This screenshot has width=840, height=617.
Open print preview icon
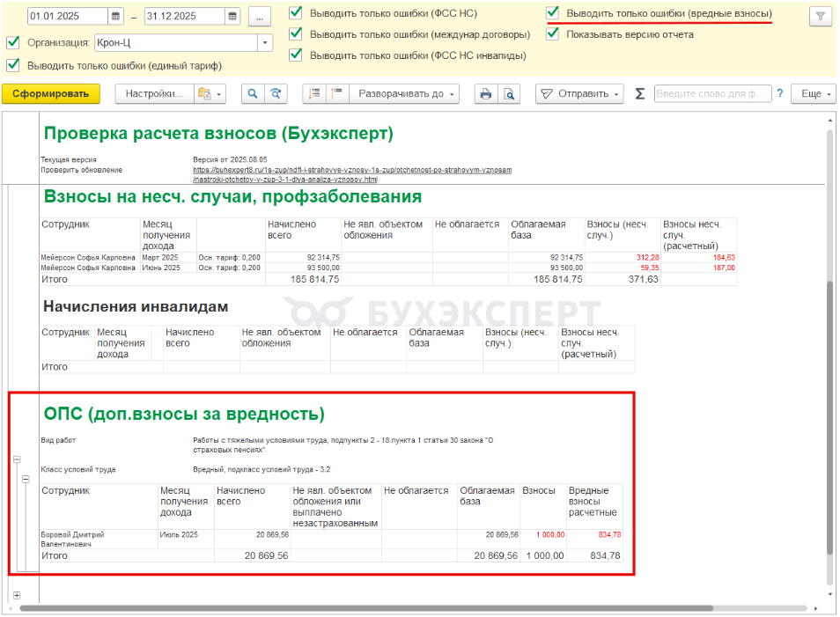(509, 93)
